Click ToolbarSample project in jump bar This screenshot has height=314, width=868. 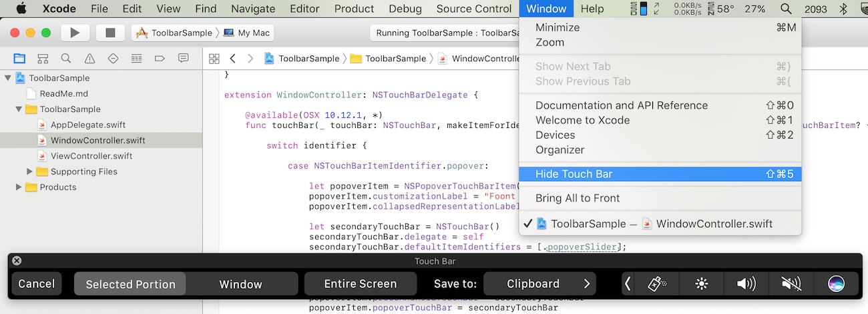click(x=302, y=59)
